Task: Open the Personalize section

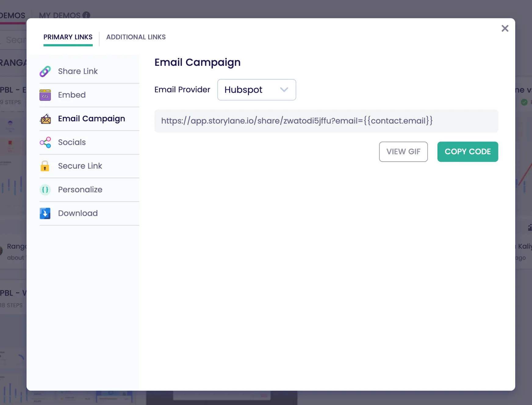Action: (89, 190)
